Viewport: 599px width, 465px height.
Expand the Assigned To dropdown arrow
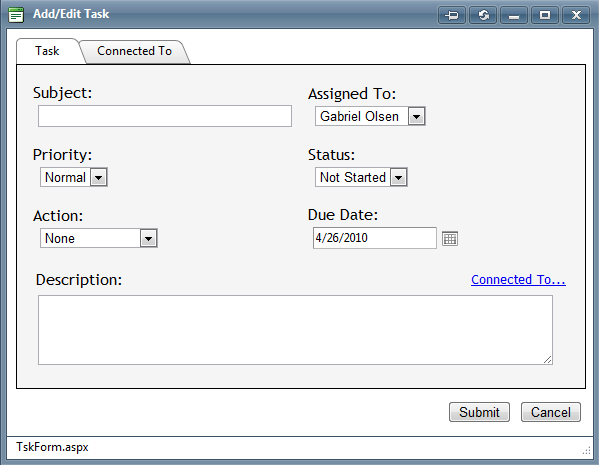click(416, 116)
